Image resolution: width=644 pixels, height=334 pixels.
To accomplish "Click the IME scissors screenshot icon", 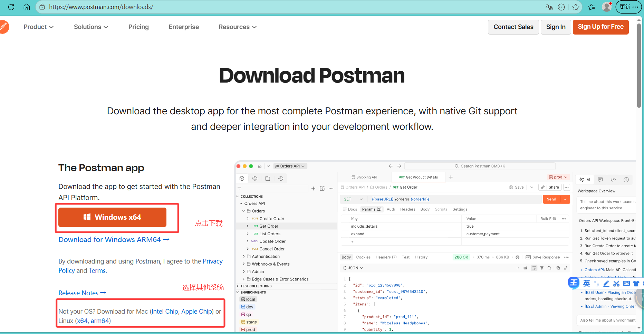I will click(x=616, y=284).
